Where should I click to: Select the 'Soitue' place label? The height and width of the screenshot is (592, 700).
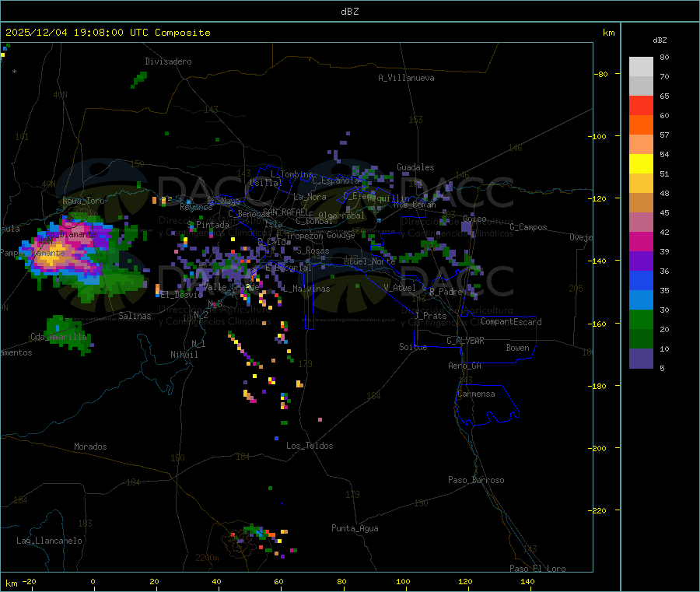pos(413,347)
